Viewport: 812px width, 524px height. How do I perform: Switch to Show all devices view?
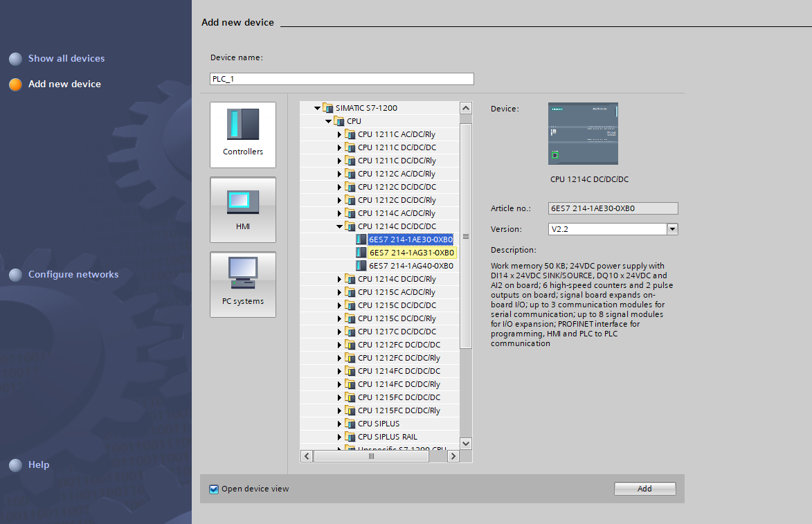tap(66, 59)
